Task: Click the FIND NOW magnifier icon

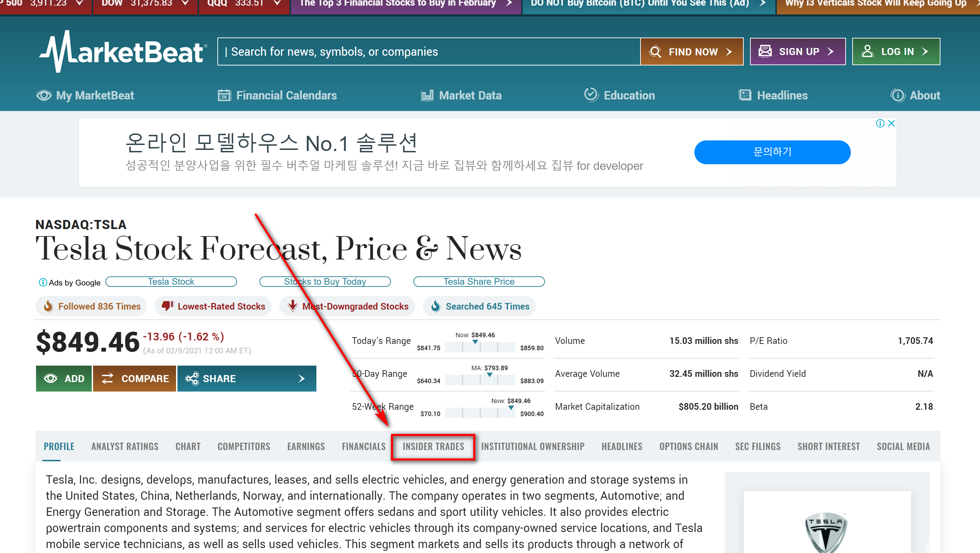Action: (655, 52)
